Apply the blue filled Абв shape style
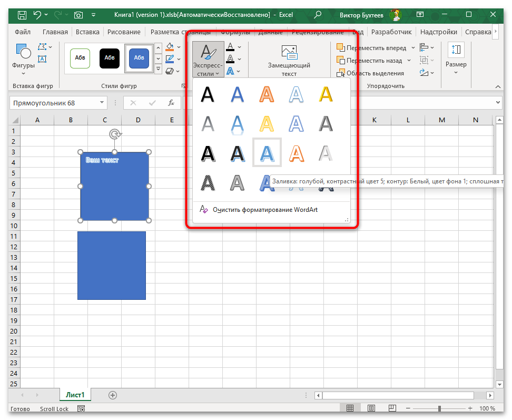The width and height of the screenshot is (512, 420). coord(139,58)
